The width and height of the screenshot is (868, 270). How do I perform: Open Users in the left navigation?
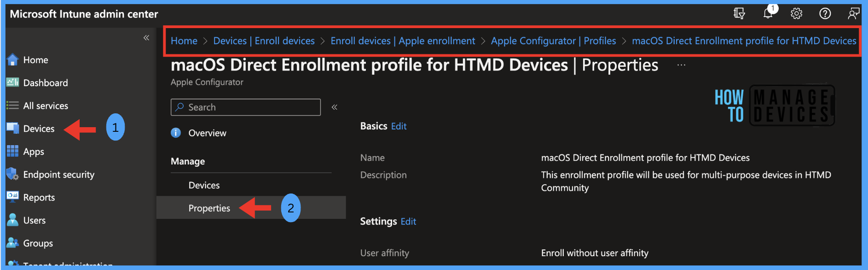coord(35,220)
